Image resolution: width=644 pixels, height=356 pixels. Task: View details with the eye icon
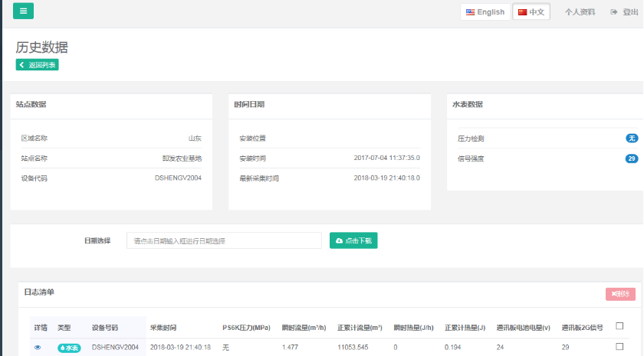(38, 348)
